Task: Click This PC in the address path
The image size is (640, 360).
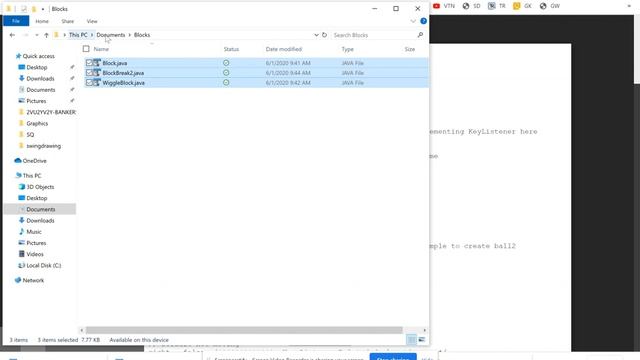Action: pyautogui.click(x=78, y=35)
